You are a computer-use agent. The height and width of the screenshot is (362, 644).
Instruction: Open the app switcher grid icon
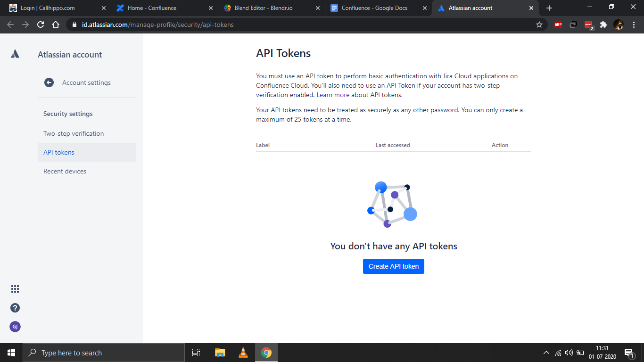click(x=15, y=289)
